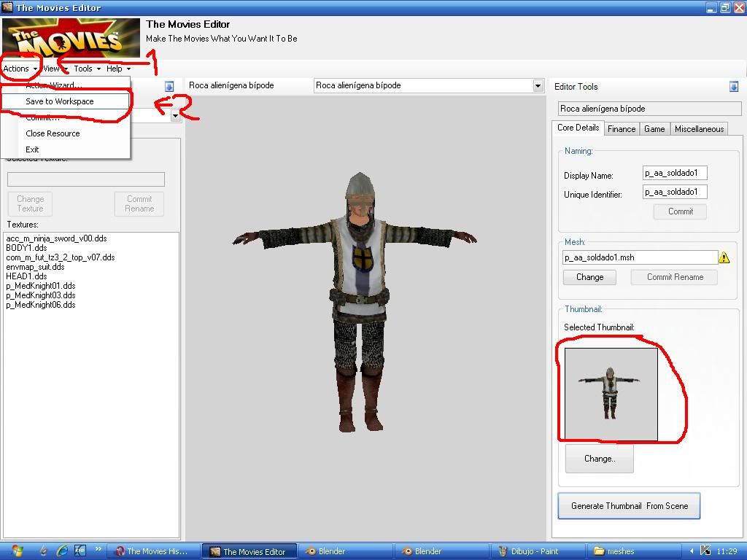Switch to Dibujo - Paint taskbar window

pos(537,551)
